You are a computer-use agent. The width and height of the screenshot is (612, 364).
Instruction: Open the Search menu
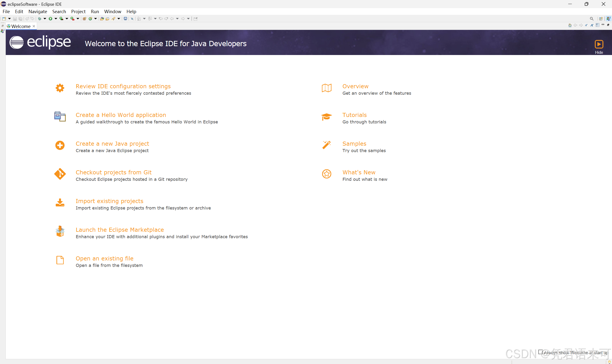(59, 11)
